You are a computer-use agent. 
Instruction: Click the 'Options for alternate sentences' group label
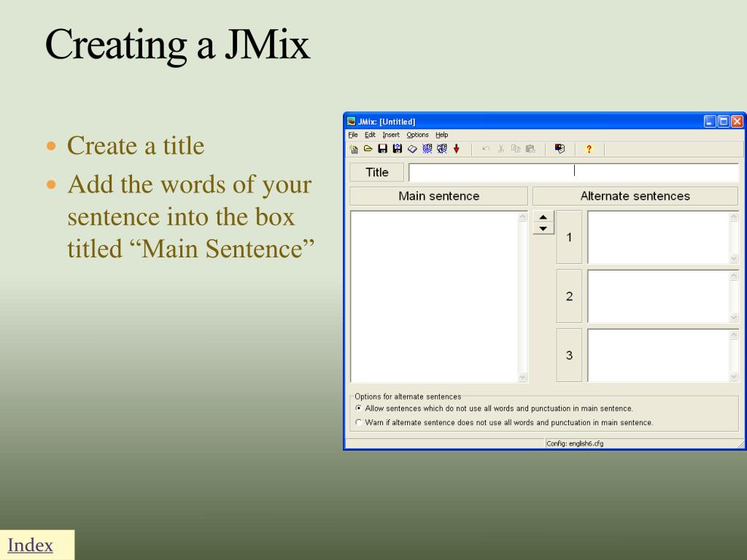pos(408,397)
